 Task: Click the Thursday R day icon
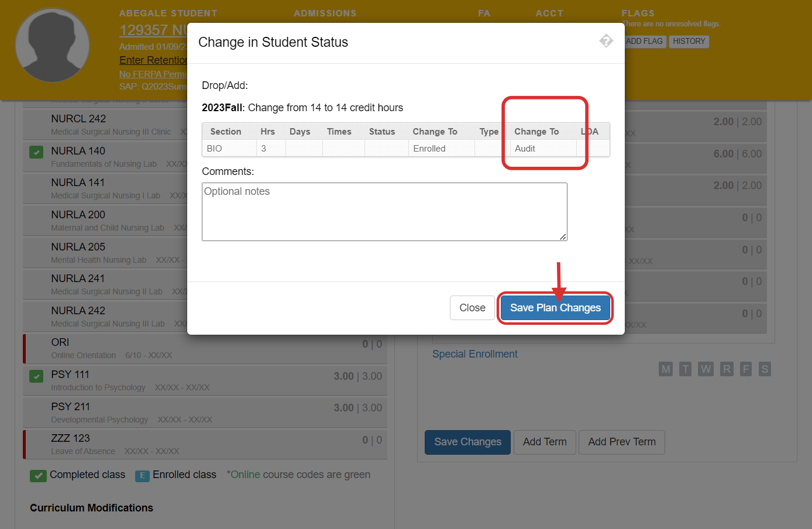click(727, 369)
